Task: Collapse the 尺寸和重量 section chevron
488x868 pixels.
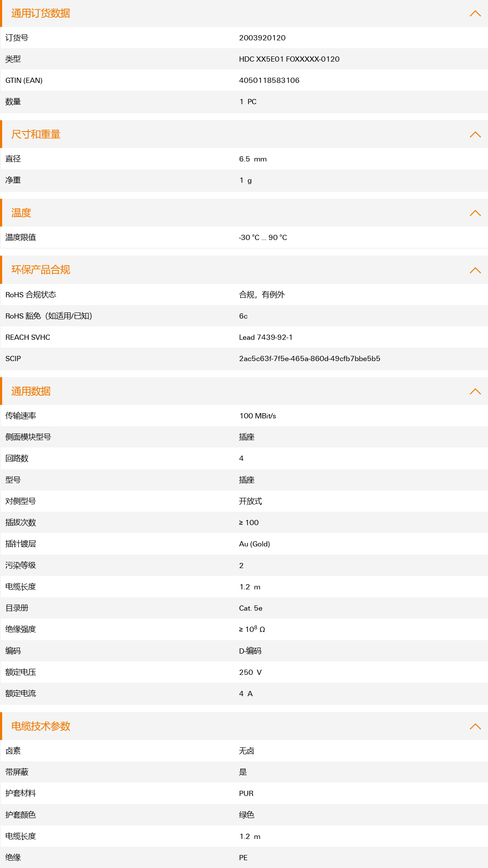Action: pos(475,135)
